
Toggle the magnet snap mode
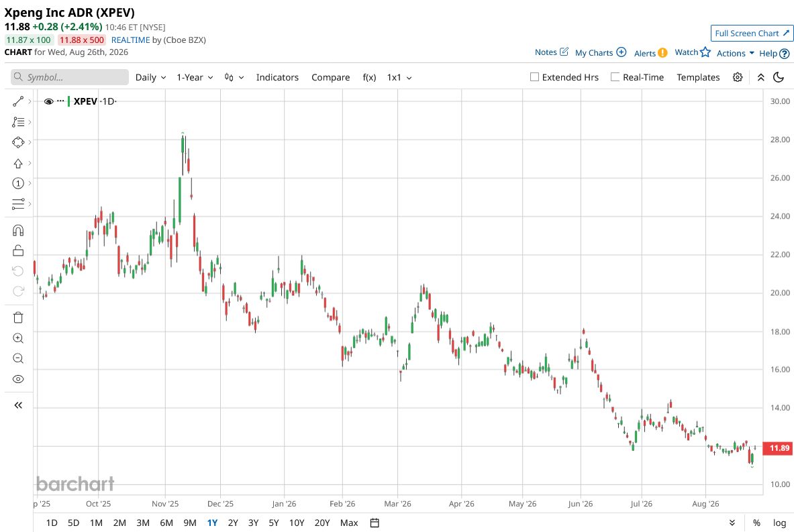tap(18, 231)
